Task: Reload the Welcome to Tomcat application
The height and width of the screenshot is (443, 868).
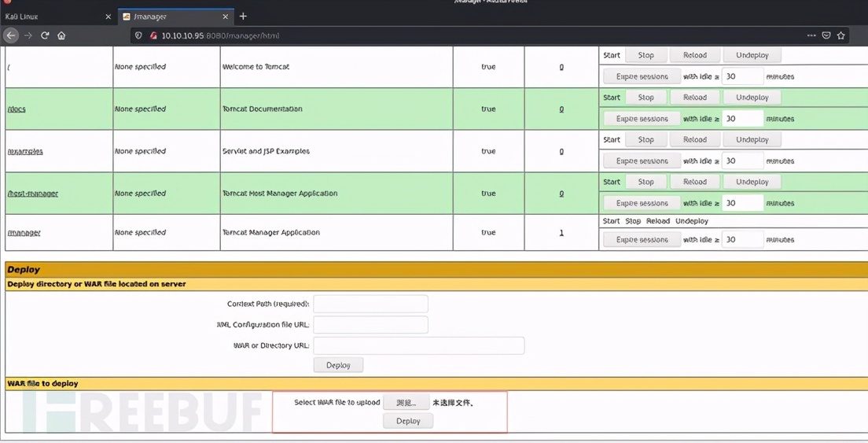Action: click(x=695, y=55)
